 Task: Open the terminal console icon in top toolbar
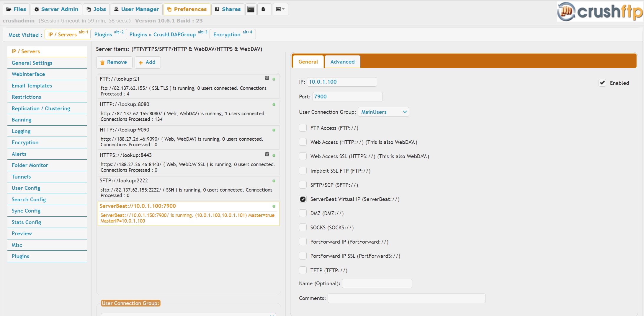pyautogui.click(x=251, y=9)
